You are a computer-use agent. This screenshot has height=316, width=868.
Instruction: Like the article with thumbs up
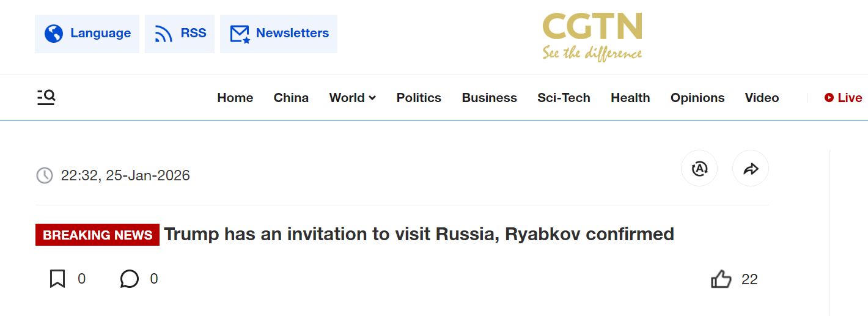click(x=721, y=279)
